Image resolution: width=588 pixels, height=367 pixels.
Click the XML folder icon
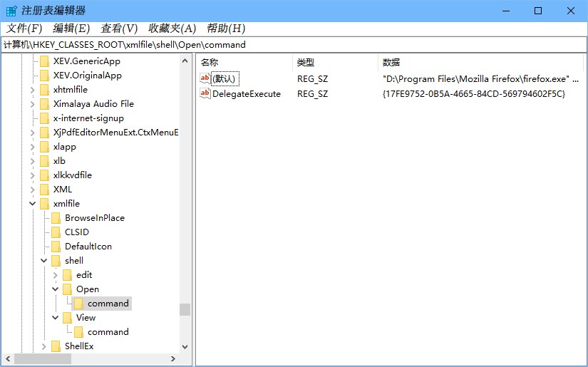click(x=45, y=190)
